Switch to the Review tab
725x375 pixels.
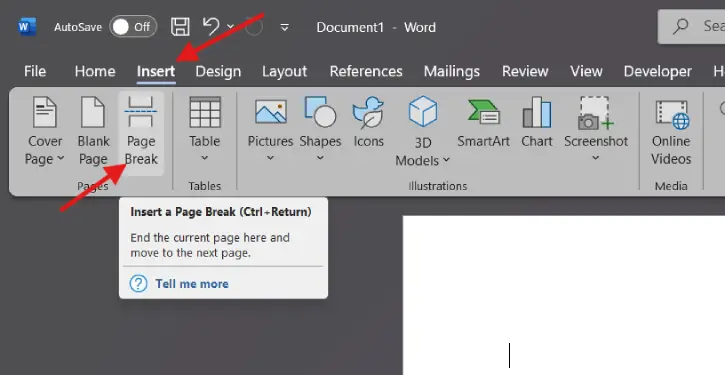tap(525, 71)
